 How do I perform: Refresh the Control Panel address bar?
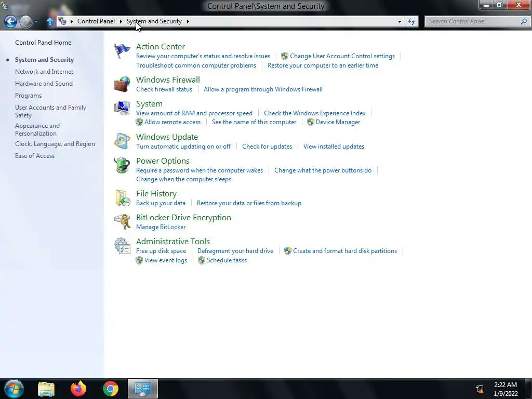pos(411,21)
